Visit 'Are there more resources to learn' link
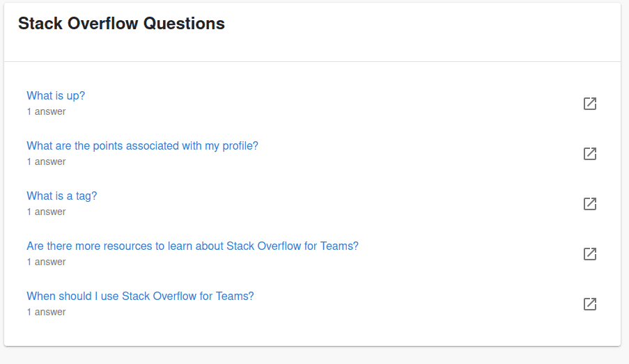Screen dimensions: 629x364 coord(192,246)
